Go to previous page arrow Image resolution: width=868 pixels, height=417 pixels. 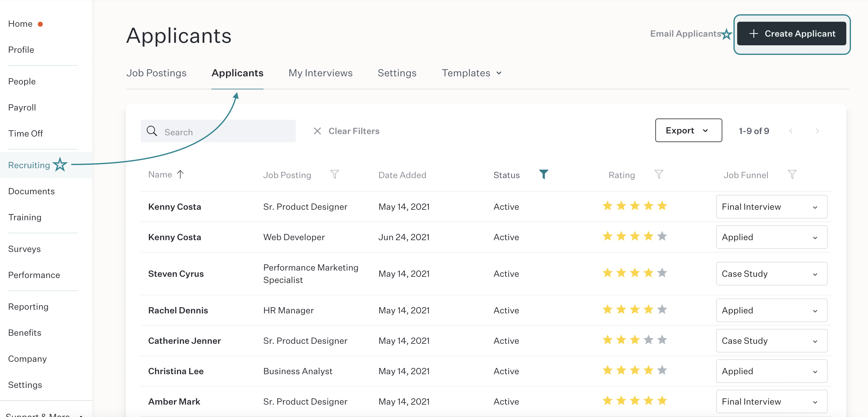point(790,131)
